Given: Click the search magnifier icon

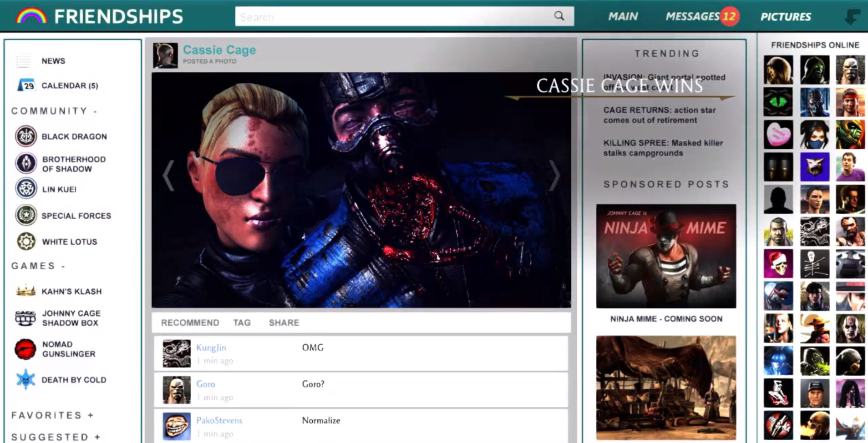Looking at the screenshot, I should [x=559, y=16].
